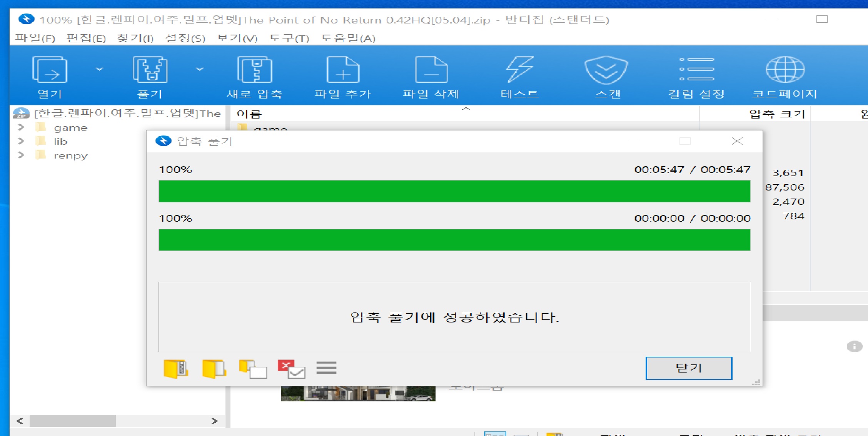Open the 파일(F) menu
868x436 pixels.
pyautogui.click(x=35, y=38)
